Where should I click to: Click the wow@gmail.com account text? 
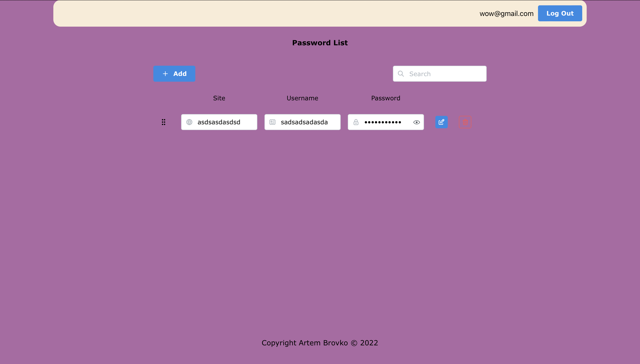click(x=506, y=14)
